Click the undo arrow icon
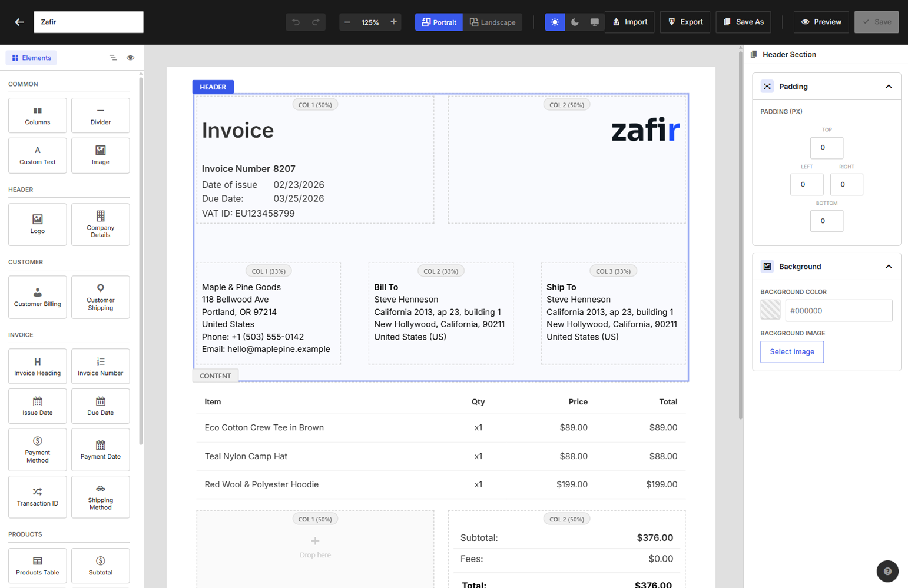908x588 pixels. pos(296,22)
